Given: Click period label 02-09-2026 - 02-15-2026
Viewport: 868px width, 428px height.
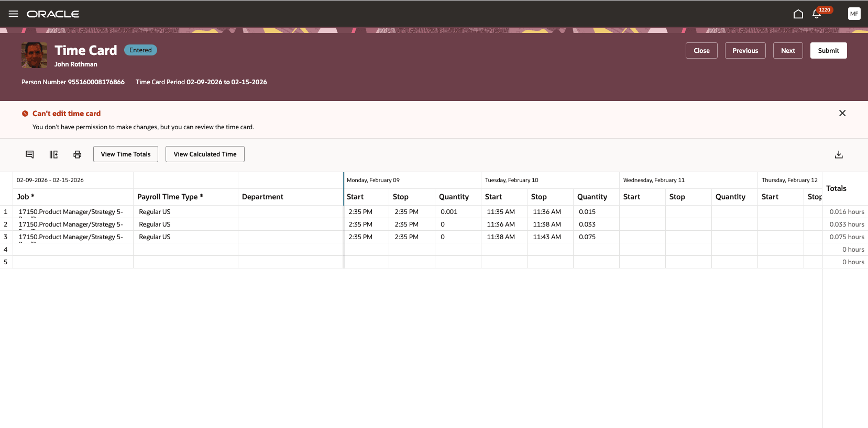Looking at the screenshot, I should click(50, 180).
